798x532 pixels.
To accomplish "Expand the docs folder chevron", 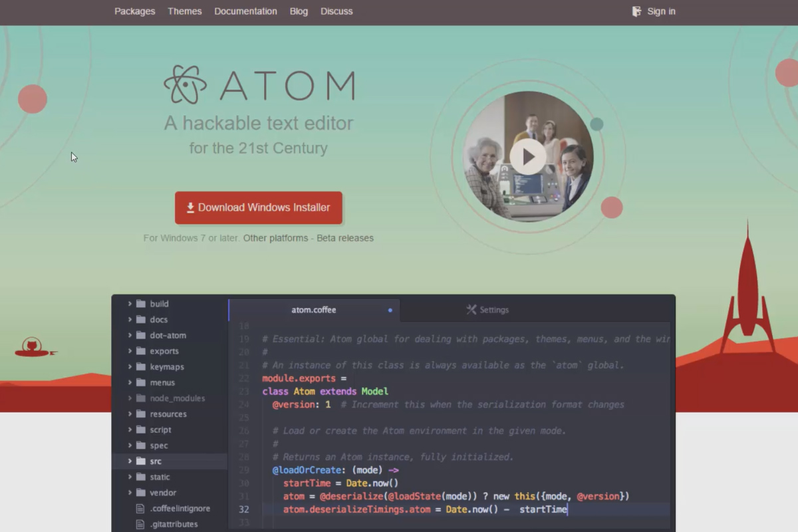I will (130, 320).
